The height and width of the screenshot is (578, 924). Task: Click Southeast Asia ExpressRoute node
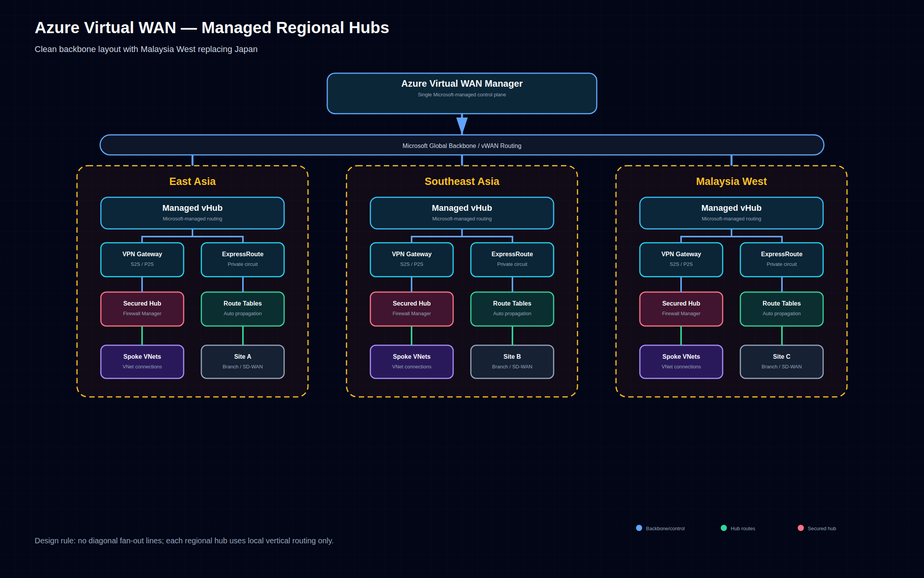(x=512, y=259)
